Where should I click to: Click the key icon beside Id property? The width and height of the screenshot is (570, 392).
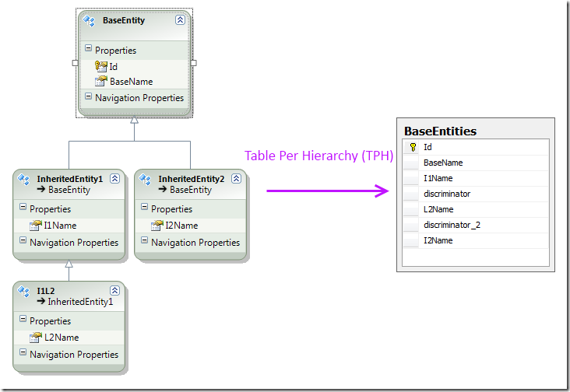pos(100,66)
